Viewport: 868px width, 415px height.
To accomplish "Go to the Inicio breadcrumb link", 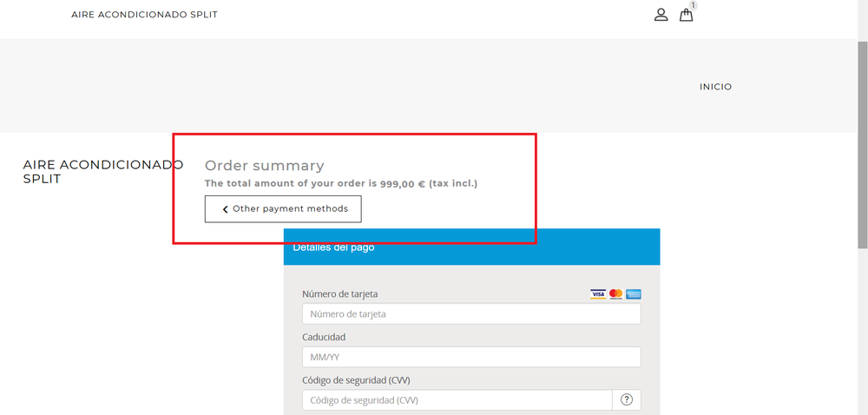I will coord(715,87).
